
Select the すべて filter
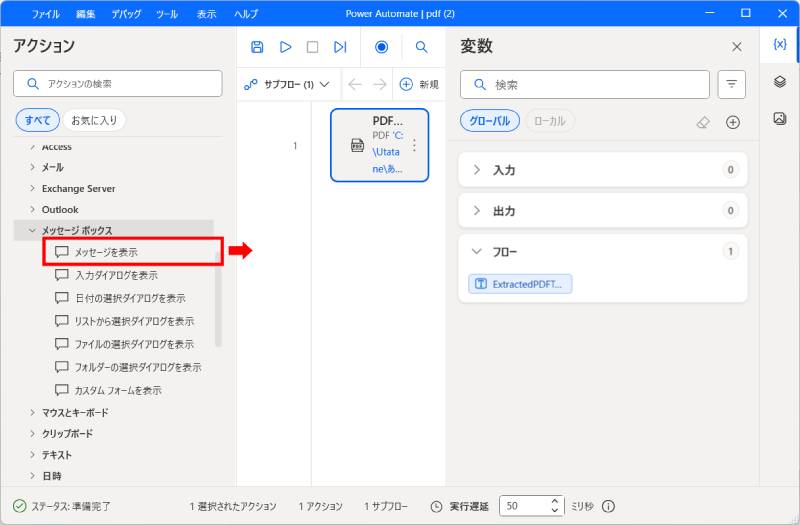37,120
